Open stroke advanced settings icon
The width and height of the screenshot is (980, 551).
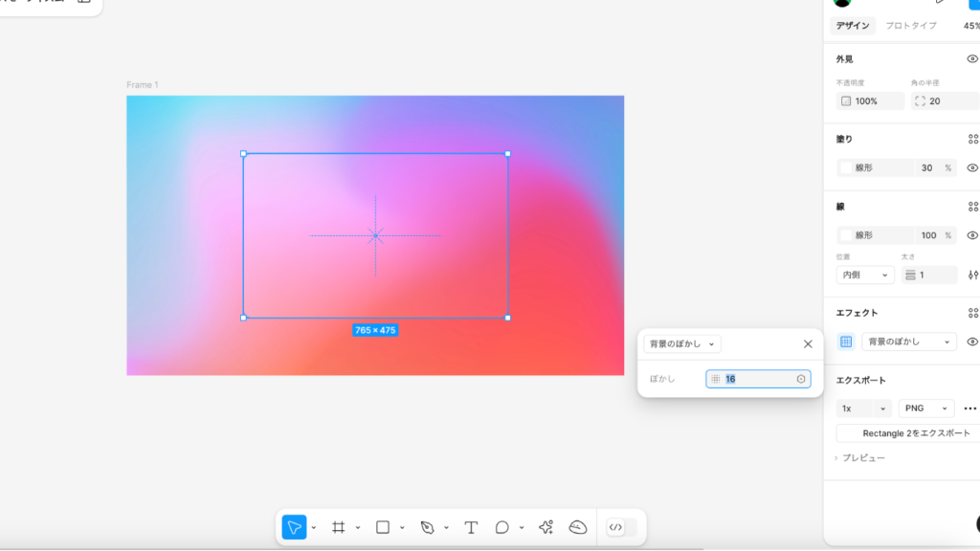[972, 275]
